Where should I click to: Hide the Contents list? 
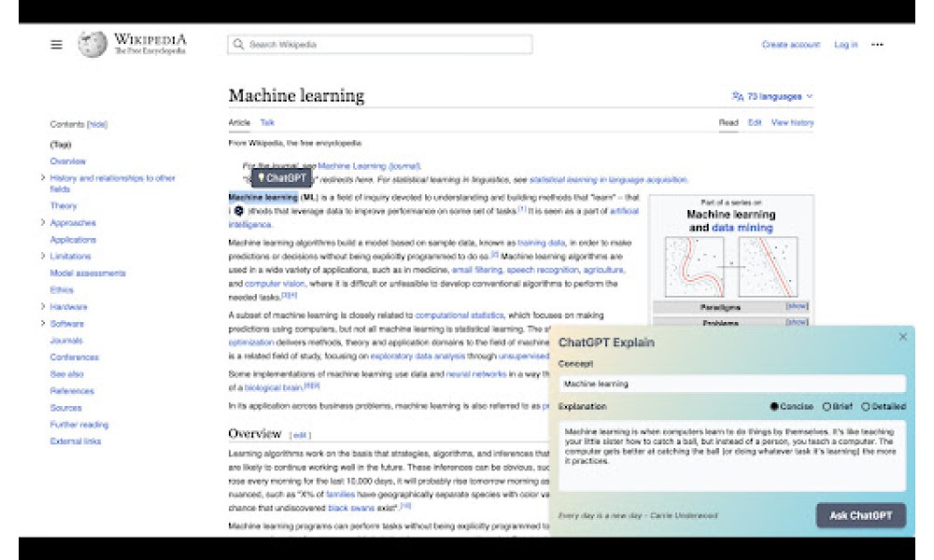tap(98, 124)
